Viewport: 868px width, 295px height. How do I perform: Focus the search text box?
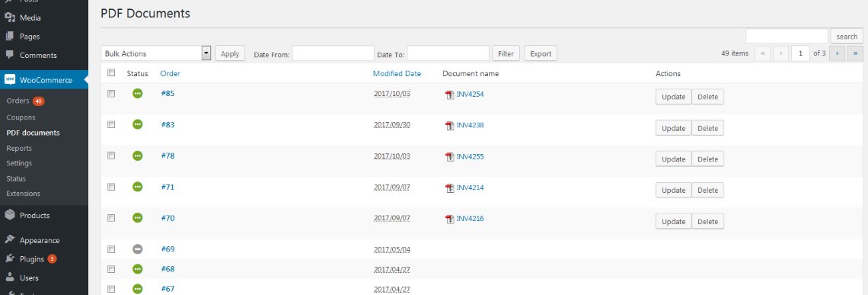click(787, 36)
